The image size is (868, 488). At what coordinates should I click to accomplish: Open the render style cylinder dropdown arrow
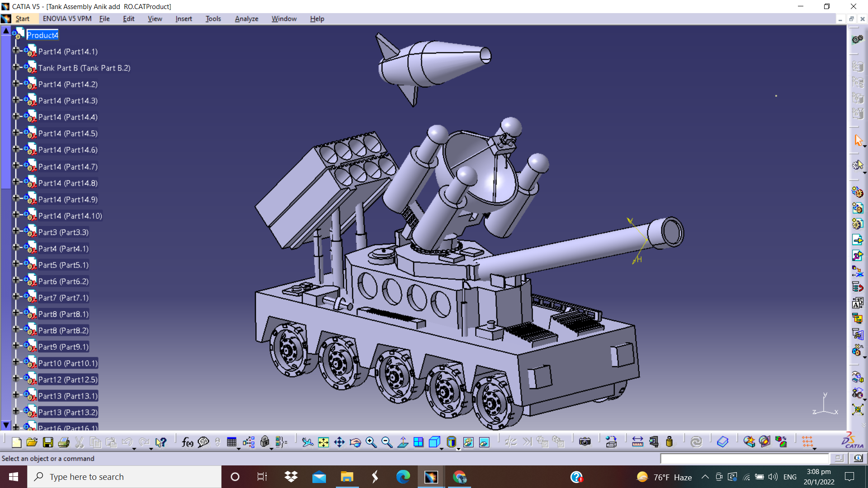tap(458, 448)
